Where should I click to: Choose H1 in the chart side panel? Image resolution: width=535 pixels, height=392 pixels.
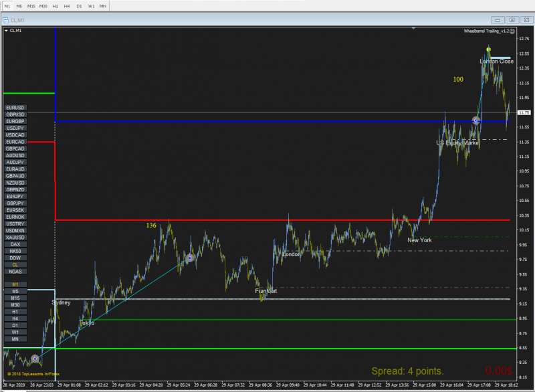pos(15,312)
